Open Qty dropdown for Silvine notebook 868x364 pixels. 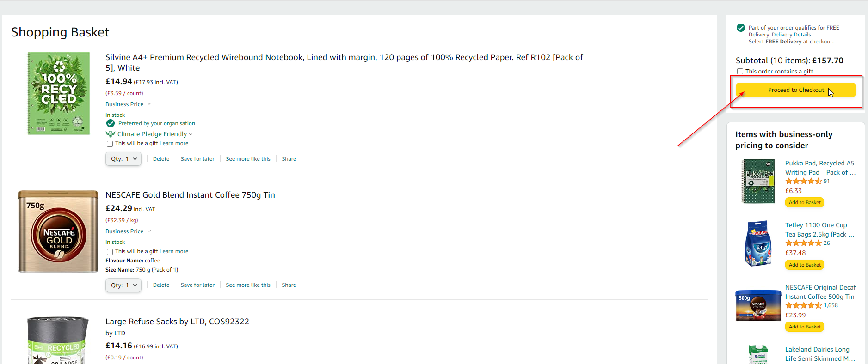click(x=123, y=159)
